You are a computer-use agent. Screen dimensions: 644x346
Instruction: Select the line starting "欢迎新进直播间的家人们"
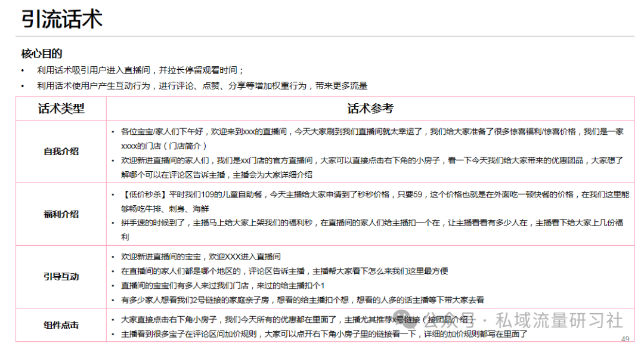(372, 168)
